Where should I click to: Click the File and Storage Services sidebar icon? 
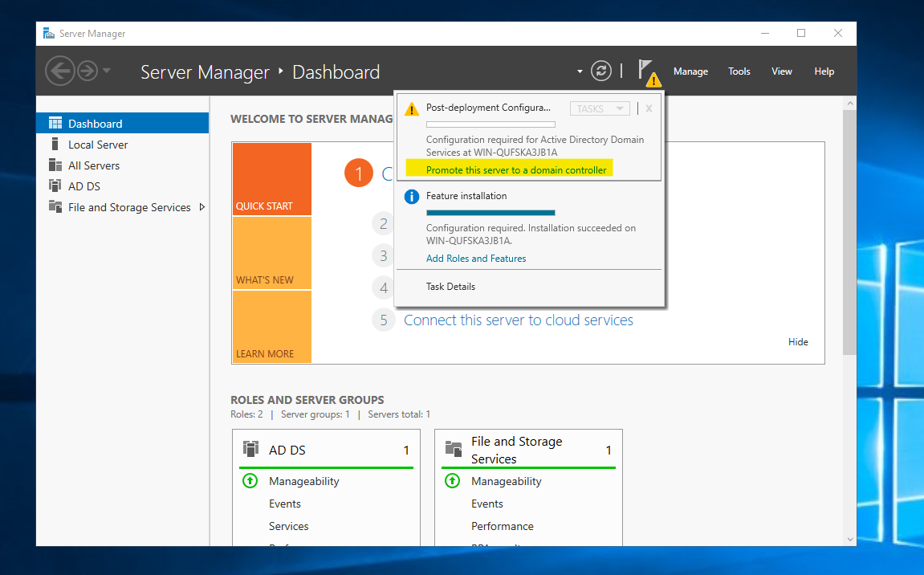pyautogui.click(x=55, y=207)
